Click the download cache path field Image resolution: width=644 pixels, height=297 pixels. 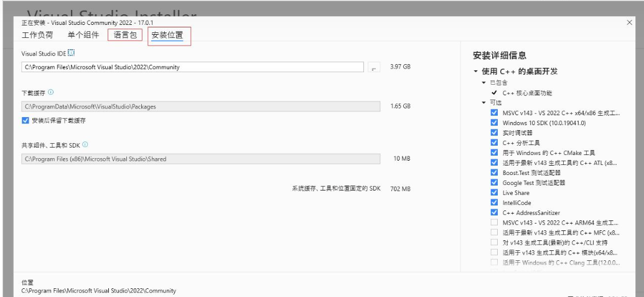tap(201, 106)
